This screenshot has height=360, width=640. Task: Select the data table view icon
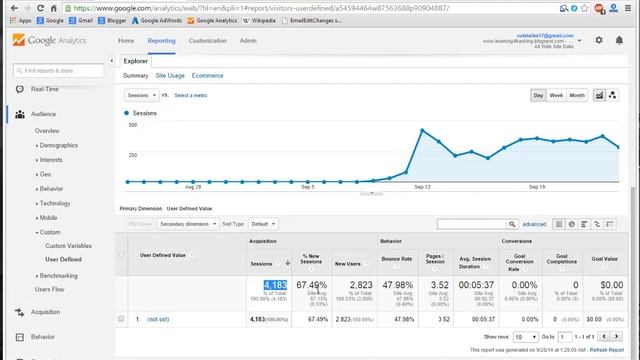[559, 224]
